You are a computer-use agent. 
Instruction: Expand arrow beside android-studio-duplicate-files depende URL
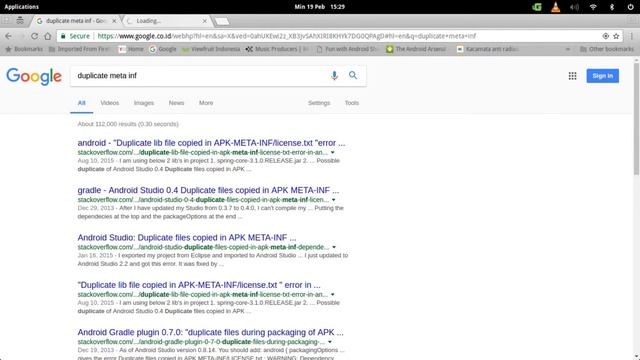tap(334, 247)
